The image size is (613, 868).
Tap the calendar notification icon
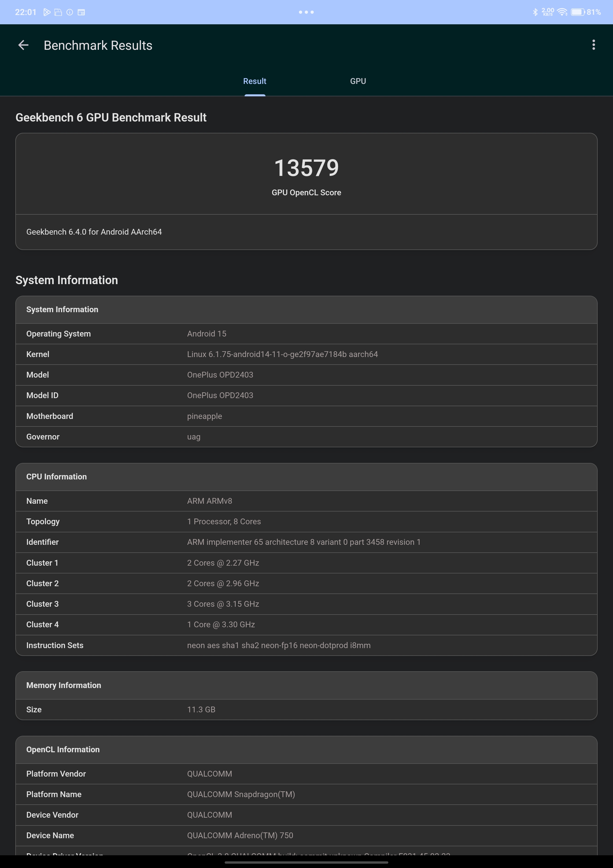(81, 12)
